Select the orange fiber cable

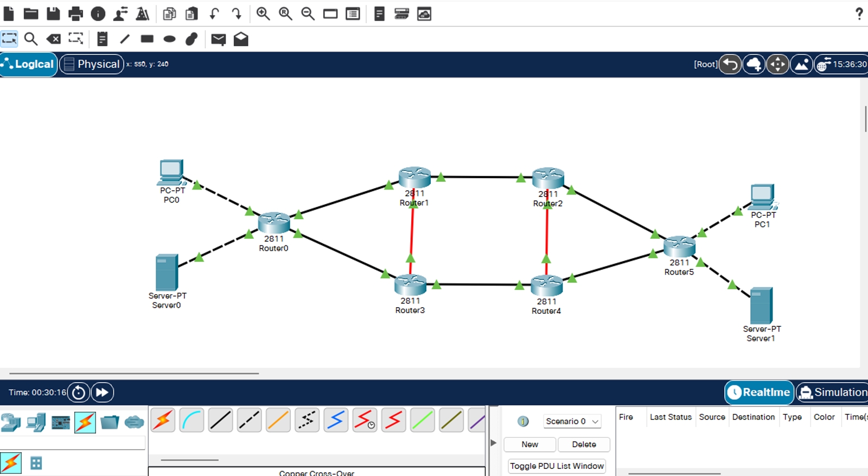[x=278, y=421]
